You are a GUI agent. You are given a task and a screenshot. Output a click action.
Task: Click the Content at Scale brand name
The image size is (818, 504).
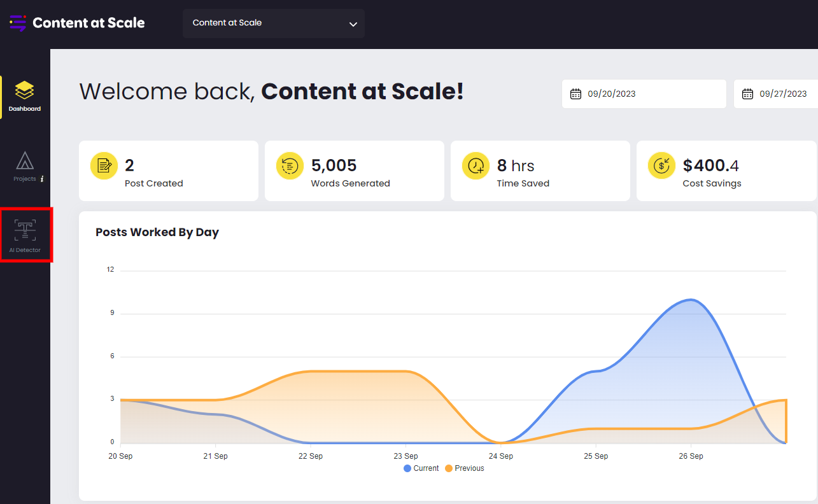[88, 23]
